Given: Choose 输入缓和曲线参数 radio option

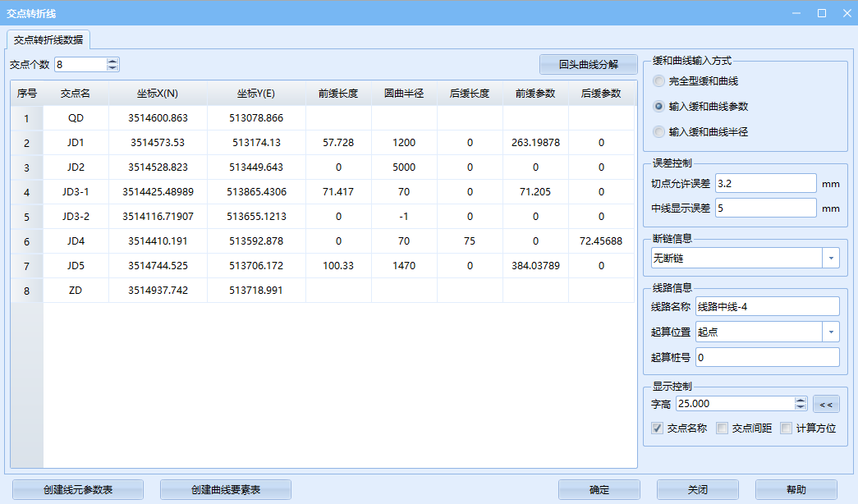Looking at the screenshot, I should [x=658, y=107].
